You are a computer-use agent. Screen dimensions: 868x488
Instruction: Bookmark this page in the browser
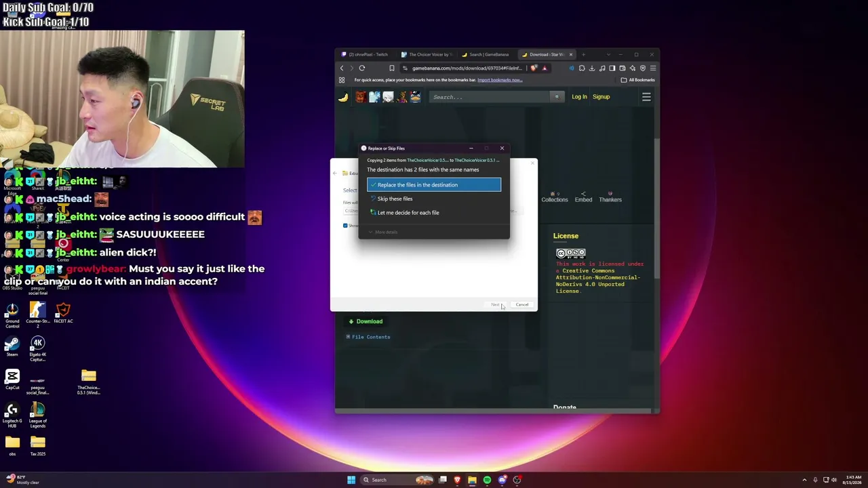(391, 68)
